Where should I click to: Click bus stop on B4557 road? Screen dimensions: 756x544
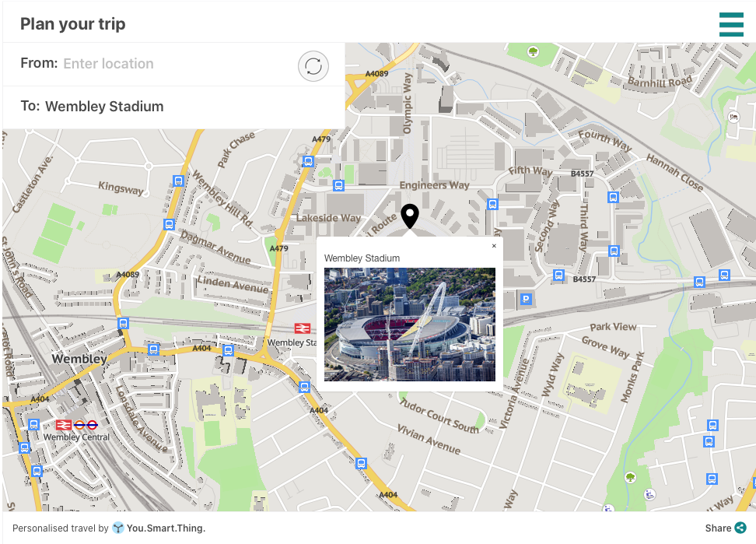(558, 276)
